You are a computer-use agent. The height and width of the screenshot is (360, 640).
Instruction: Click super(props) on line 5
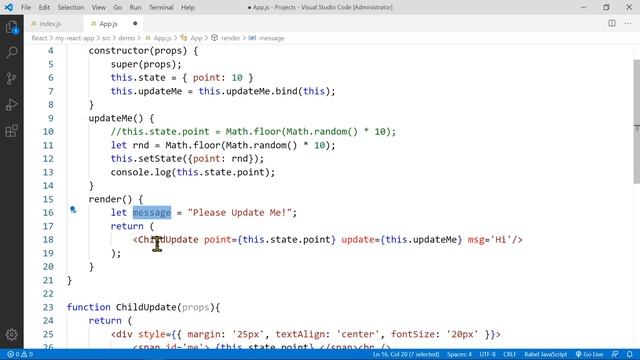(x=143, y=64)
